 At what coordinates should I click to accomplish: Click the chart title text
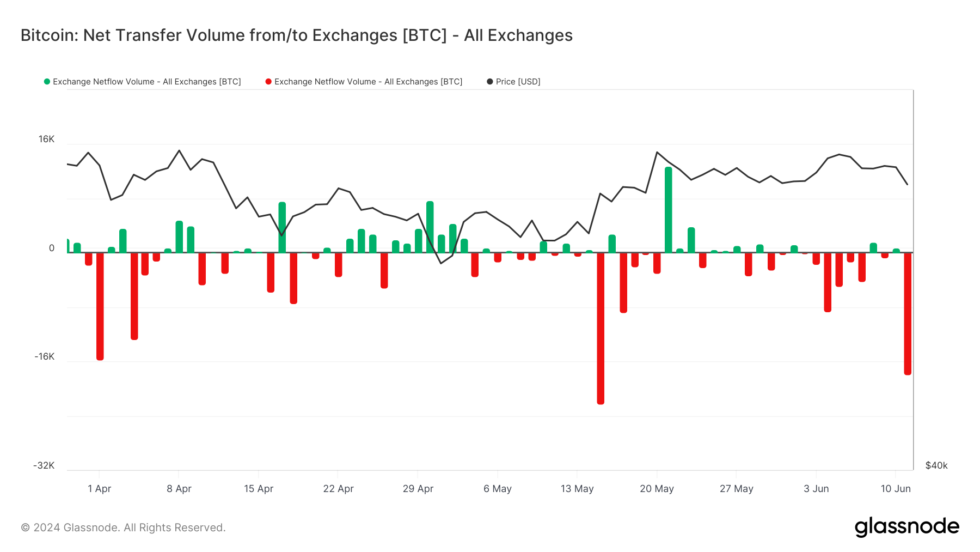pyautogui.click(x=296, y=35)
